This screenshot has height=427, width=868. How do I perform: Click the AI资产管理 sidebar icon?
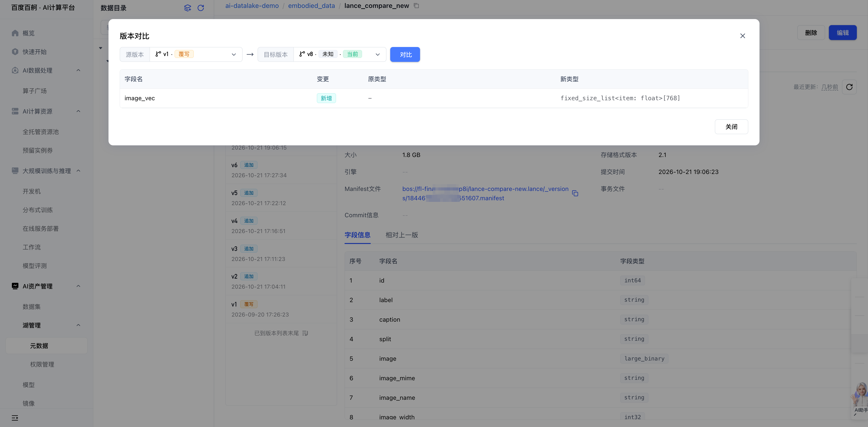tap(15, 286)
